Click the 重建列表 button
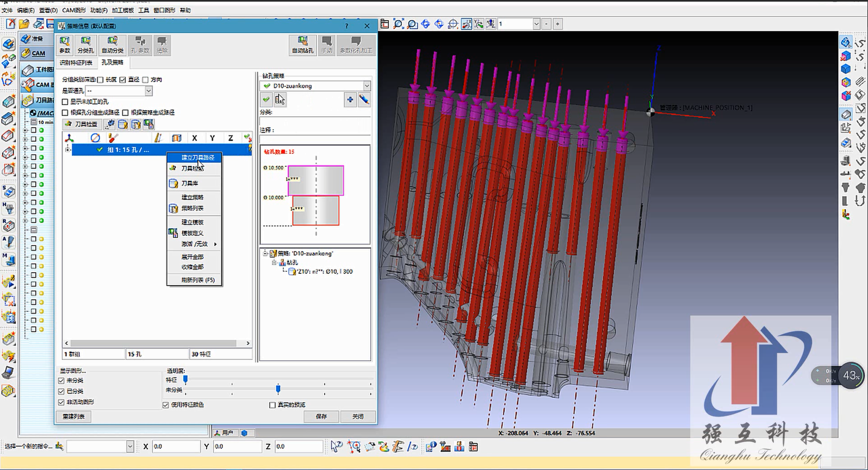This screenshot has width=868, height=470. coord(73,417)
